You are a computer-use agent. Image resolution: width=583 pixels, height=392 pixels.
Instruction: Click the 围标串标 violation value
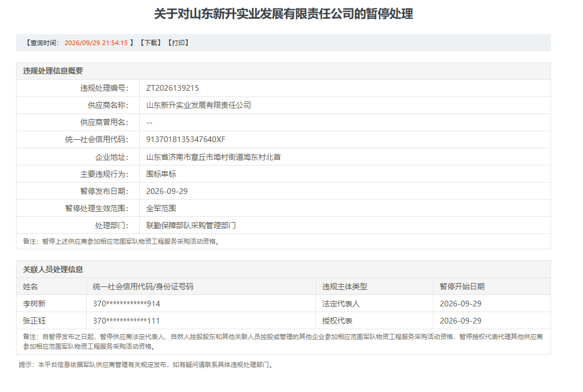tap(161, 174)
